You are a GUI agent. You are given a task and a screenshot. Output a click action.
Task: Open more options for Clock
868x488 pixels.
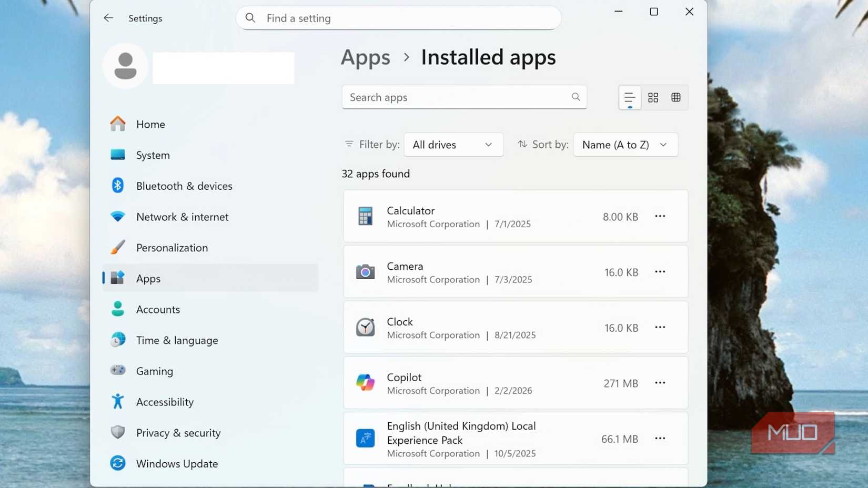tap(660, 328)
